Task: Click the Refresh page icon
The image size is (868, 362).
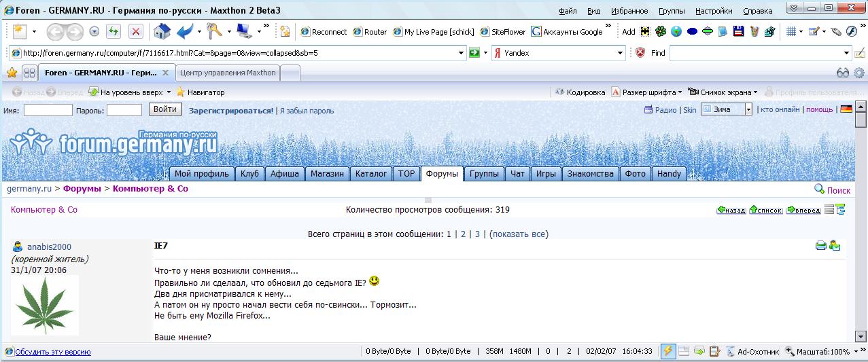Action: point(114,31)
